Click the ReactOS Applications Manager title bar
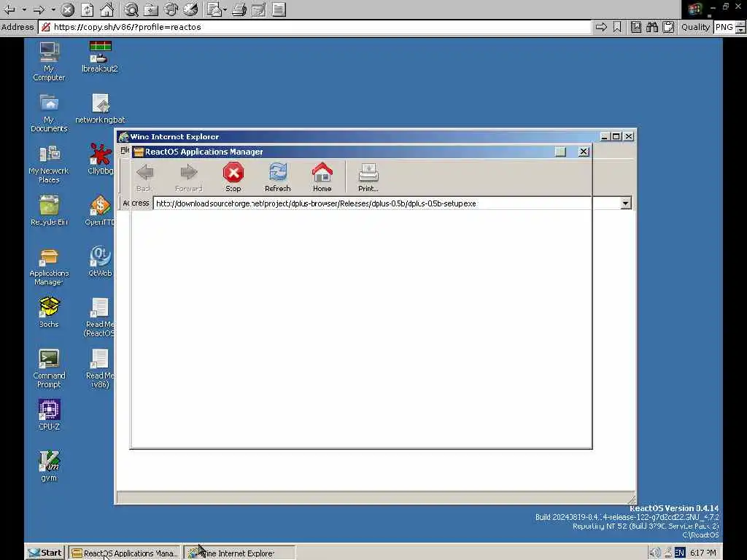The height and width of the screenshot is (560, 747). [x=342, y=152]
